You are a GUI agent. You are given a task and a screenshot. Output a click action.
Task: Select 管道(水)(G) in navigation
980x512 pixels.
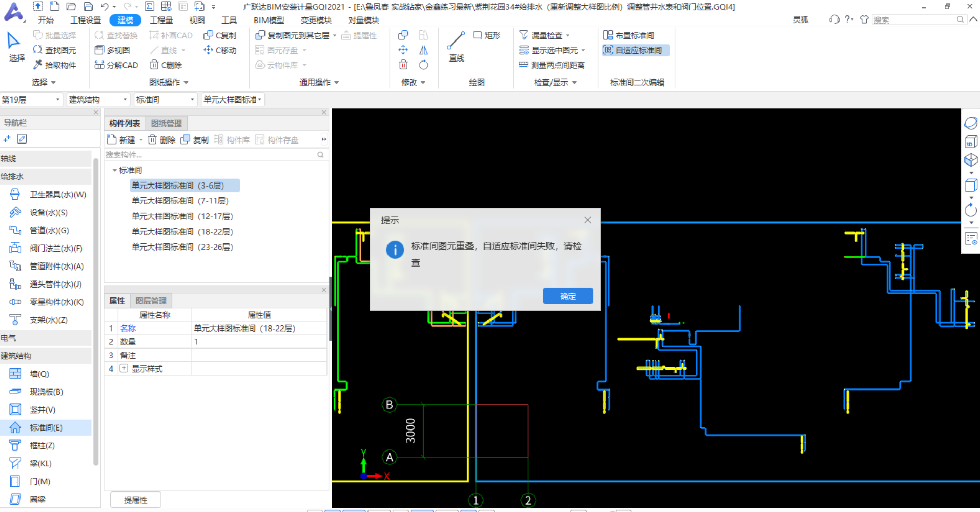(x=39, y=231)
